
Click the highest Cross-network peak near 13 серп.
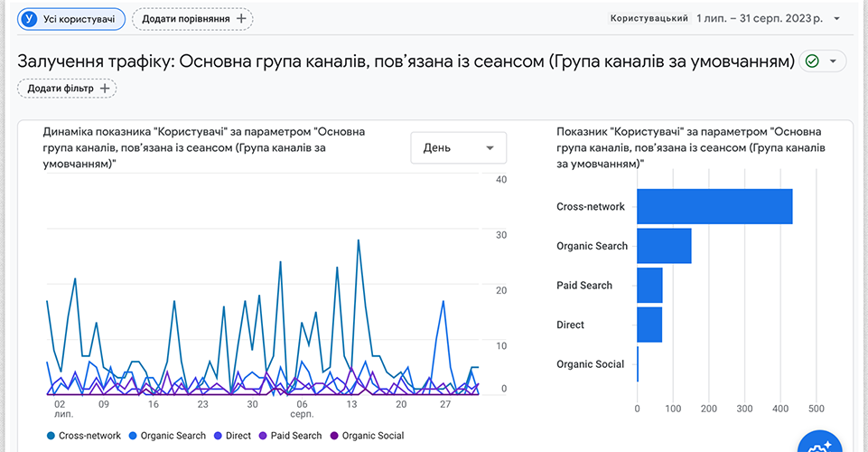point(359,241)
